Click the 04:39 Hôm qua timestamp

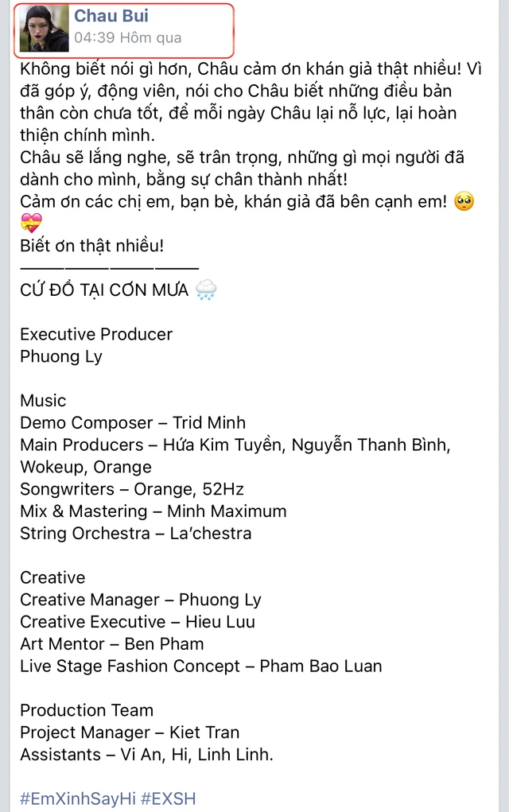(127, 37)
